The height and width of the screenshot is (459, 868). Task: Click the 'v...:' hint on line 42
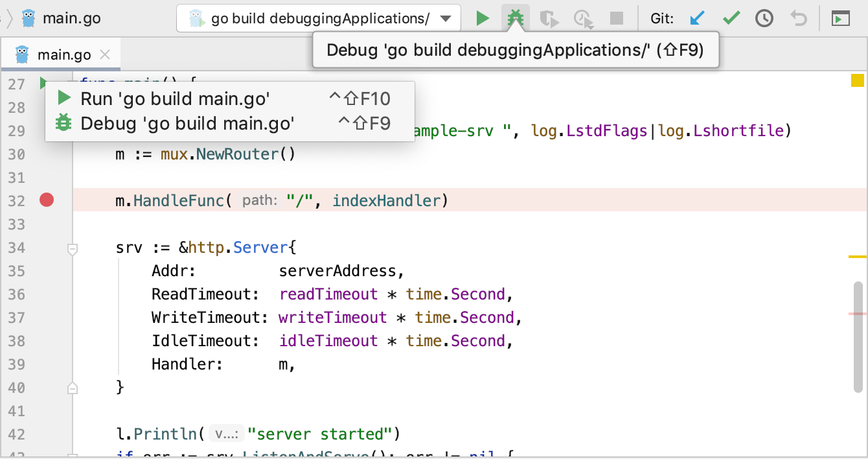click(227, 434)
